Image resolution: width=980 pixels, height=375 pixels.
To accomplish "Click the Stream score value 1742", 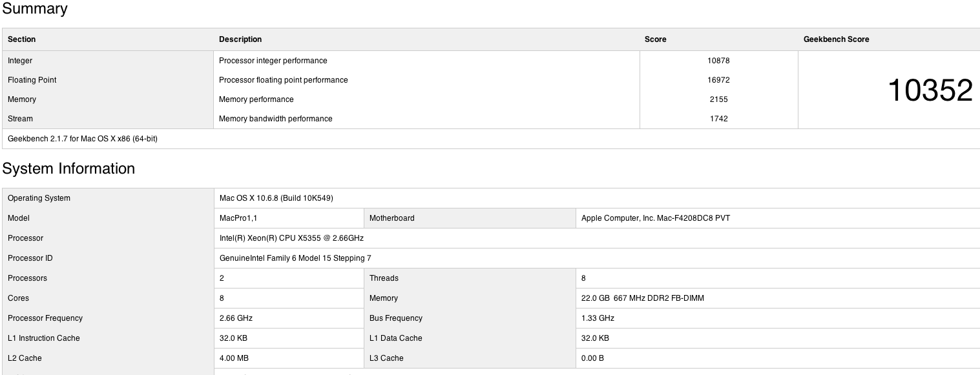I will tap(718, 119).
